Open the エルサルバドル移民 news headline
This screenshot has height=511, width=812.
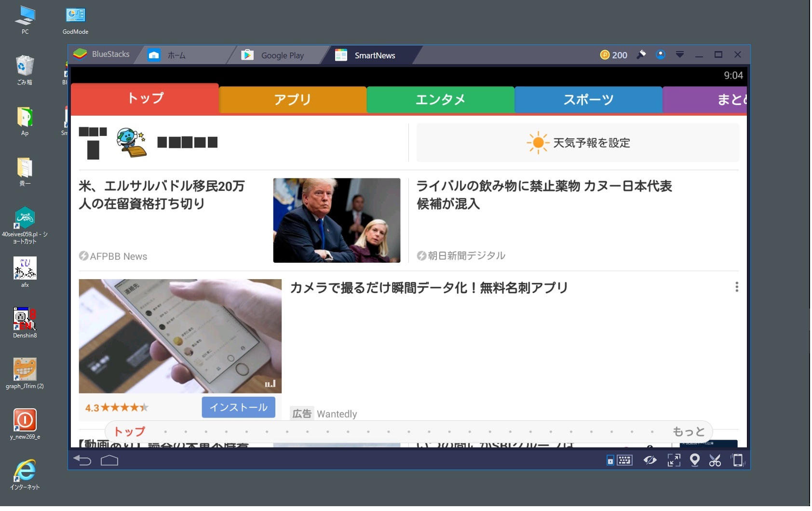pyautogui.click(x=162, y=195)
